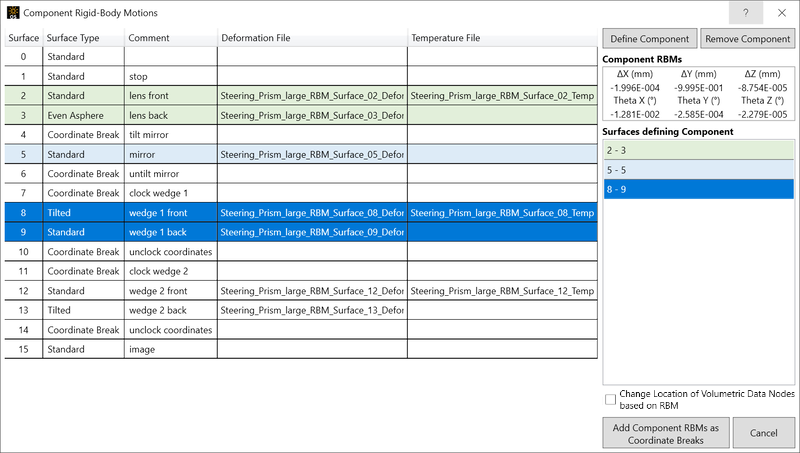Screen dimensions: 800x453
Task: Select the 'untilt mirror' comment cell
Action: click(x=171, y=174)
